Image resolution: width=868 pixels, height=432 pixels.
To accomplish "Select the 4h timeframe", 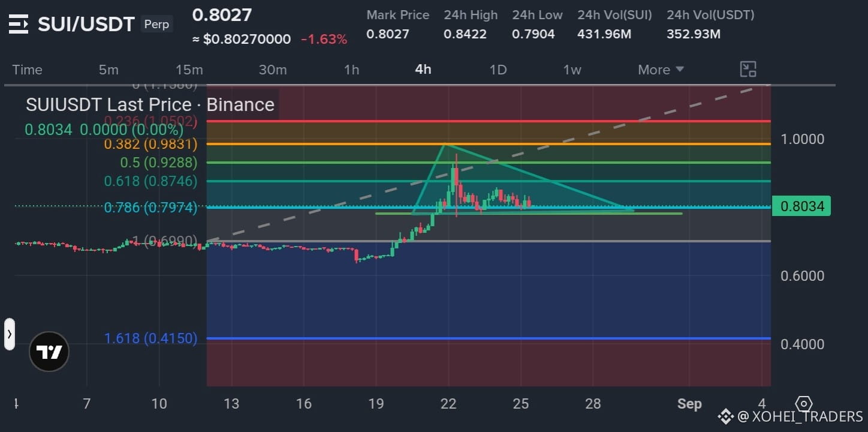I will tap(423, 70).
